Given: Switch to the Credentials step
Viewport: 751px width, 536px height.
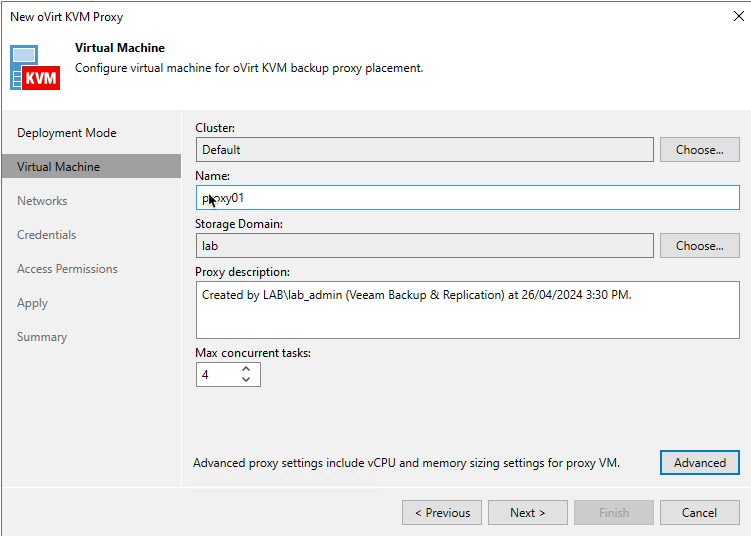Looking at the screenshot, I should tap(46, 235).
